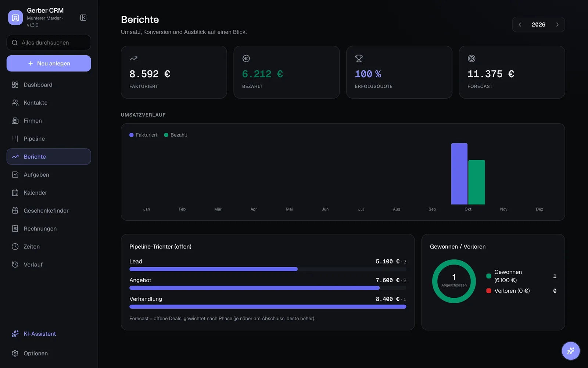
Task: Click the Kalender calendar icon
Action: 15,193
